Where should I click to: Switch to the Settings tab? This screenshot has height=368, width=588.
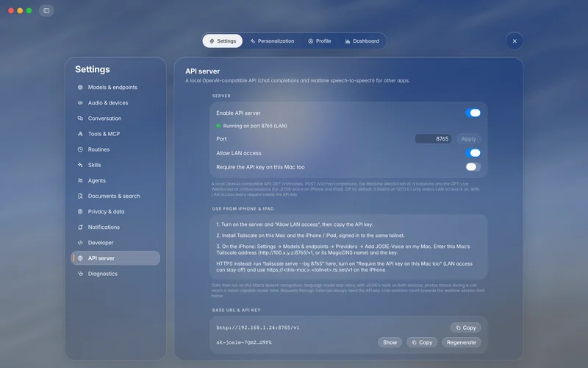[223, 41]
